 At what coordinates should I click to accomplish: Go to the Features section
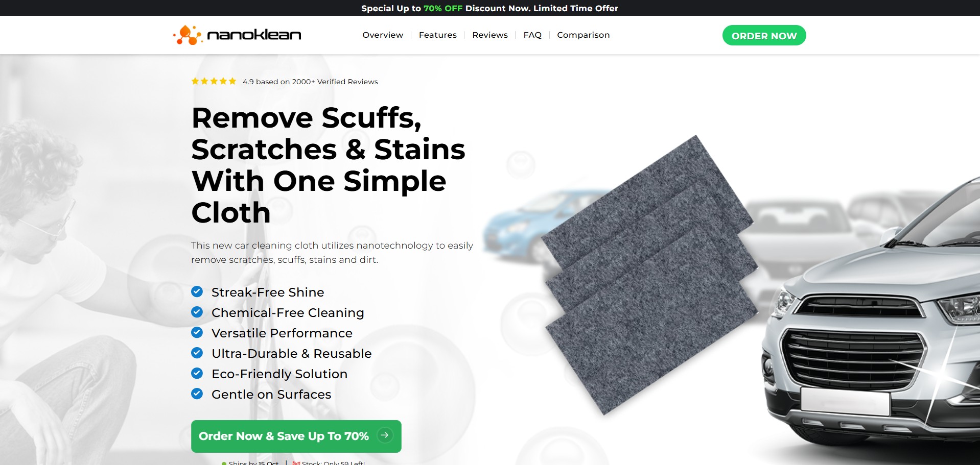coord(438,35)
